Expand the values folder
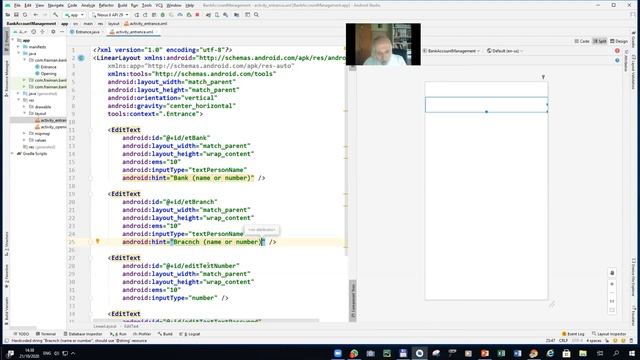This screenshot has width=640, height=360. point(24,140)
